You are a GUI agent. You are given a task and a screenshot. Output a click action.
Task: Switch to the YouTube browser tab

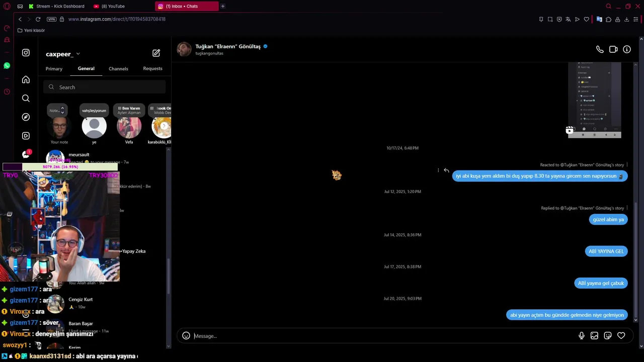pyautogui.click(x=121, y=6)
